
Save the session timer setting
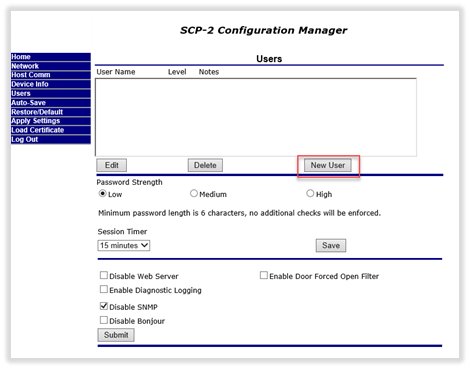tap(331, 246)
